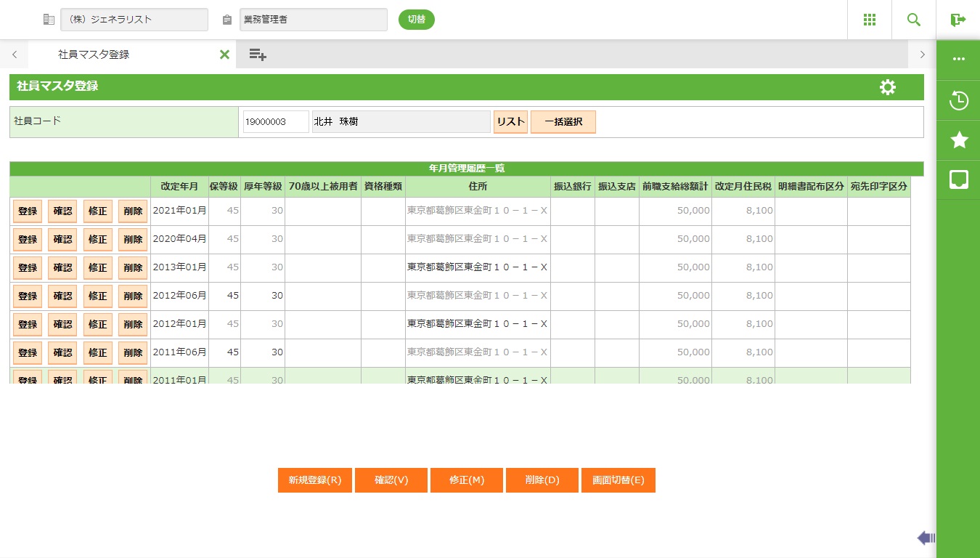Select the 社員マスタ登録 tab
Screen dimensions: 980x558
pos(94,54)
